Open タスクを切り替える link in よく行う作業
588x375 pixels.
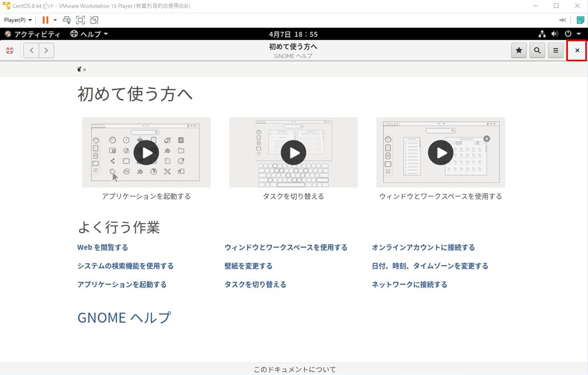pyautogui.click(x=255, y=284)
